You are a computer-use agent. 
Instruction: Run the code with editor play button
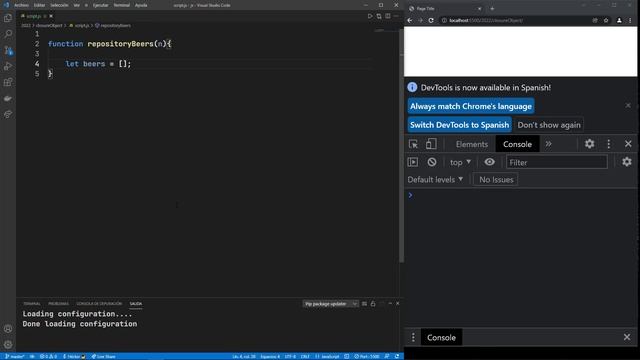tap(370, 16)
